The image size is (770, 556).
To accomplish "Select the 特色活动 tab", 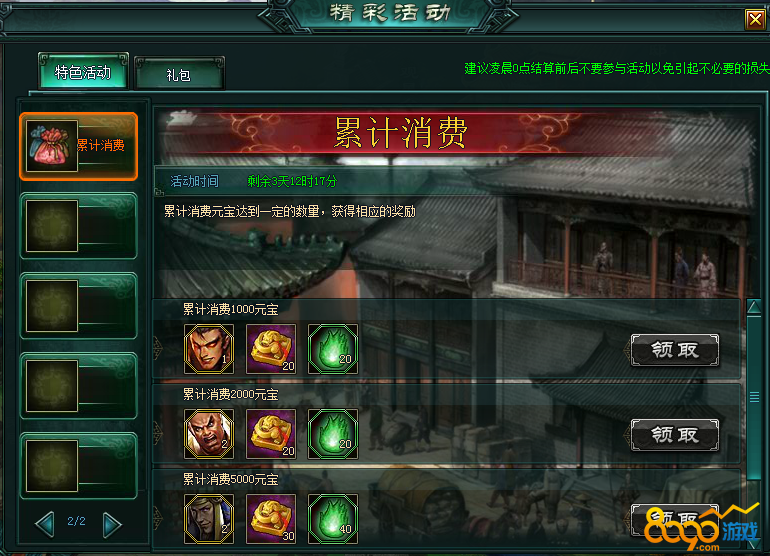I will (83, 72).
